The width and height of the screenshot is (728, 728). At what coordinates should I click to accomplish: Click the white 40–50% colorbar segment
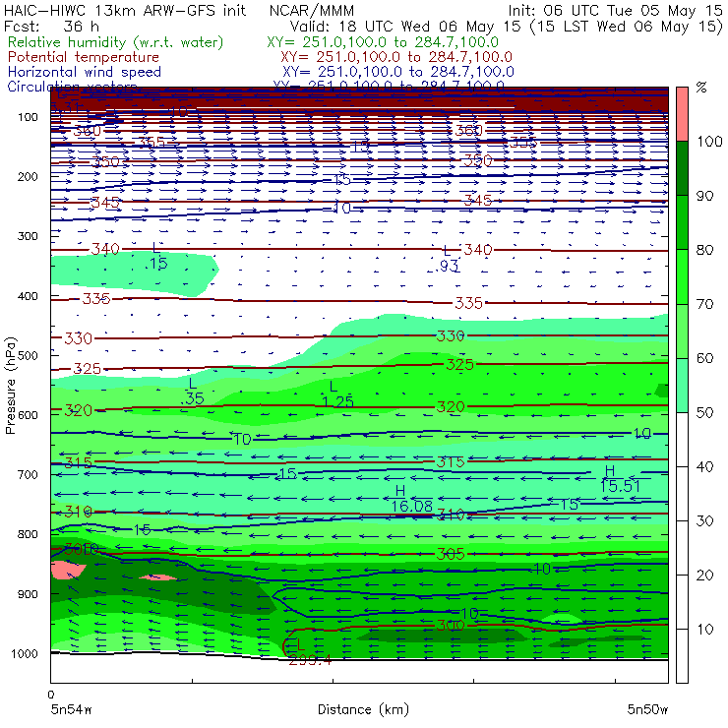pyautogui.click(x=682, y=439)
